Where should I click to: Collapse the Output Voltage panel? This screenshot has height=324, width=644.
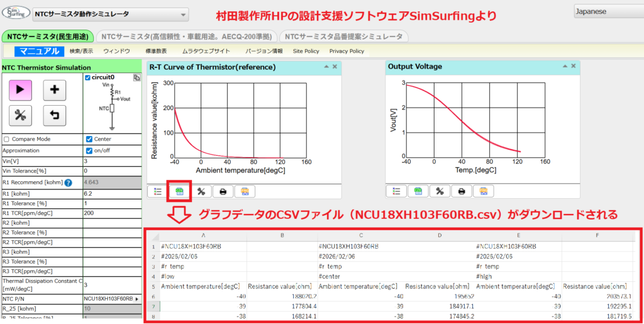[565, 67]
